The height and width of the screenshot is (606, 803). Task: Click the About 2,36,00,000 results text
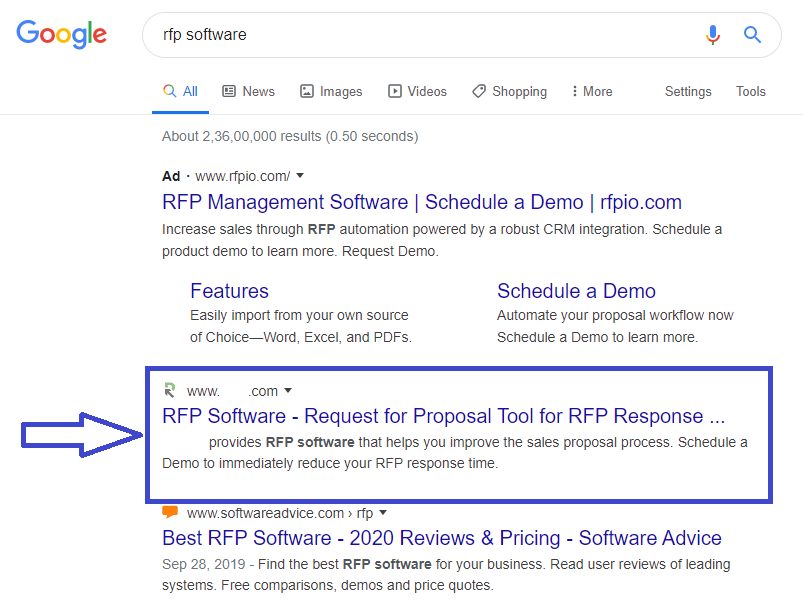click(x=290, y=136)
